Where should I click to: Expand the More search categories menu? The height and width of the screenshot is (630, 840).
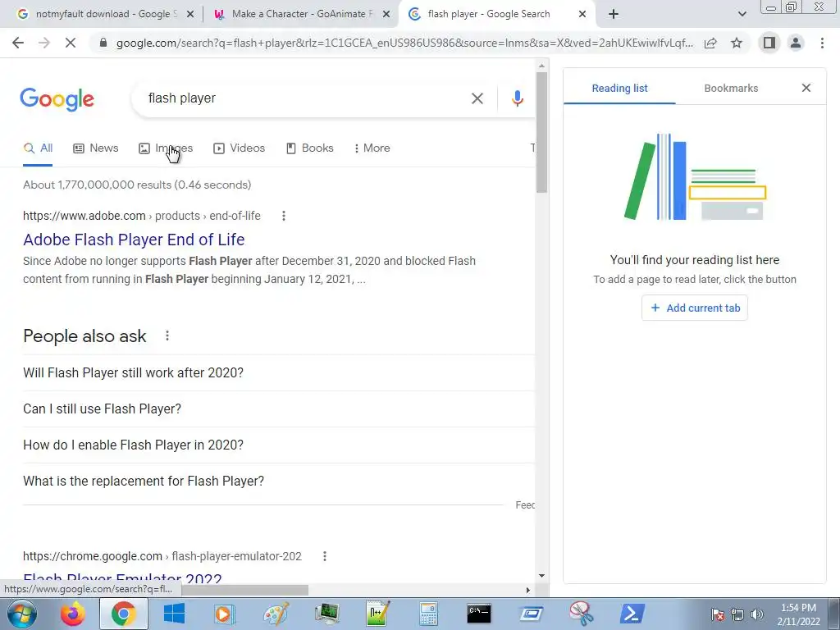[372, 148]
